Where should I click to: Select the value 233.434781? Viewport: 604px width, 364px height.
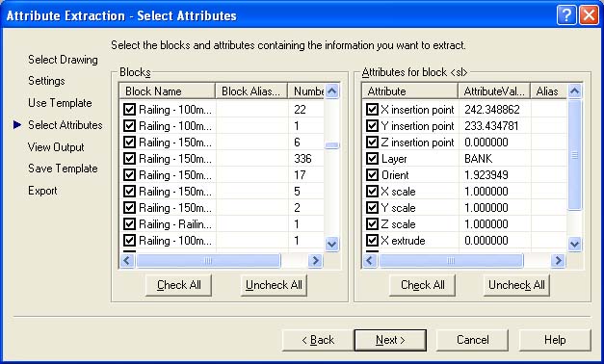click(491, 125)
